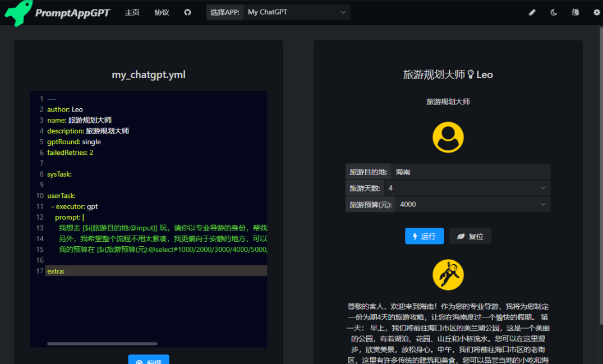The image size is (603, 364).
Task: Open the 选择APP My ChatGPT dropdown
Action: [297, 12]
